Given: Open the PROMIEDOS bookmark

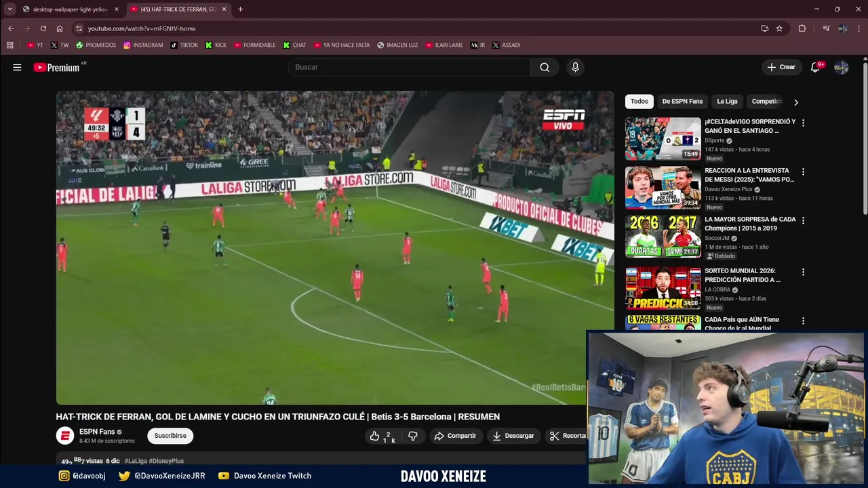Looking at the screenshot, I should coord(96,45).
